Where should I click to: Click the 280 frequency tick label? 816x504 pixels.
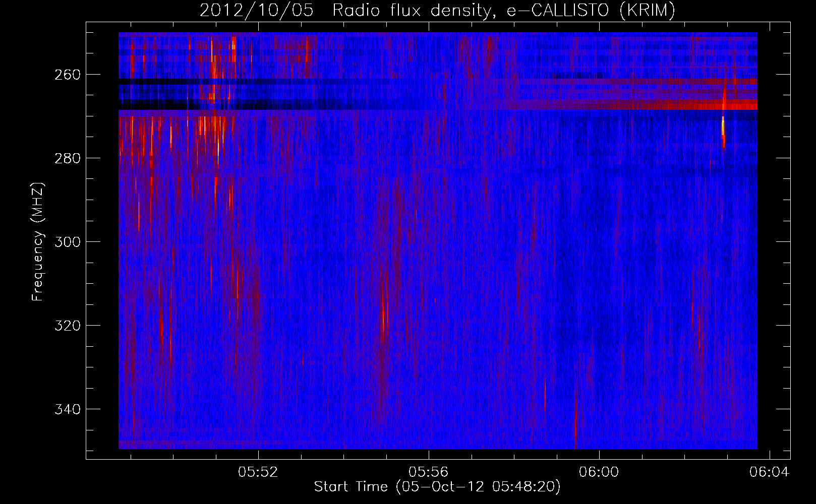(x=68, y=158)
